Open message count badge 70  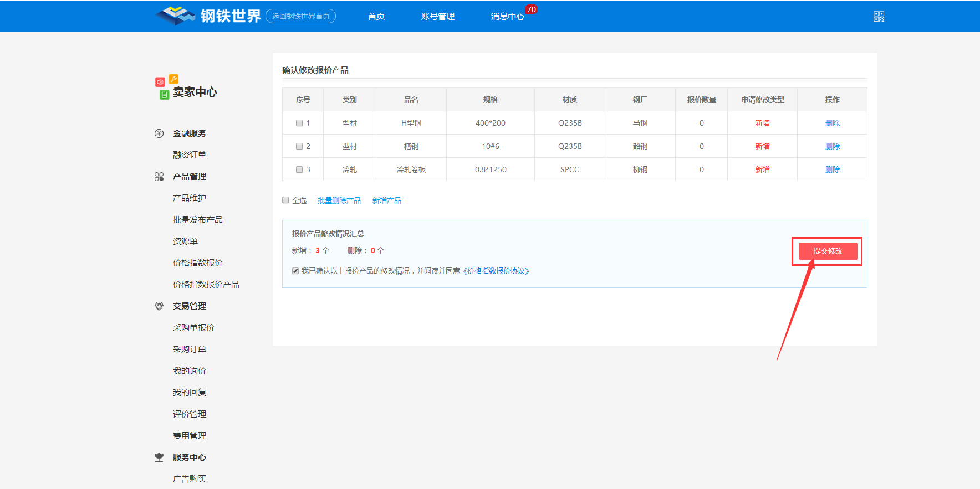(531, 9)
